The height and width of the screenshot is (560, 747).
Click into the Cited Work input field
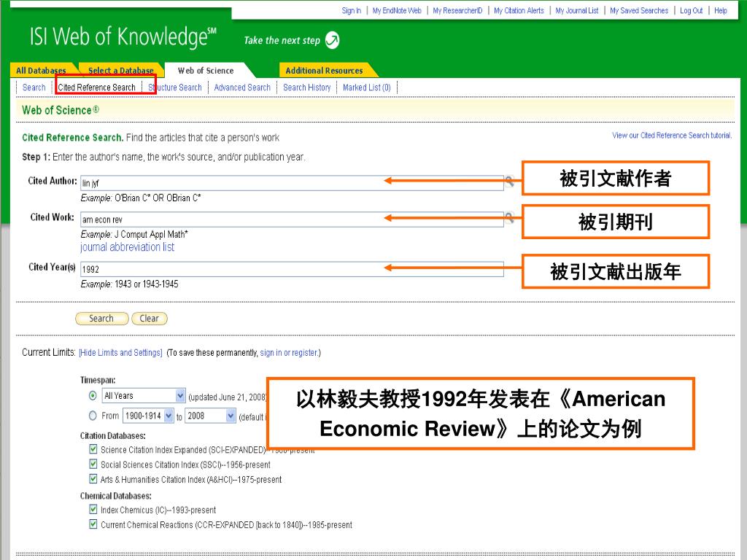click(x=292, y=219)
